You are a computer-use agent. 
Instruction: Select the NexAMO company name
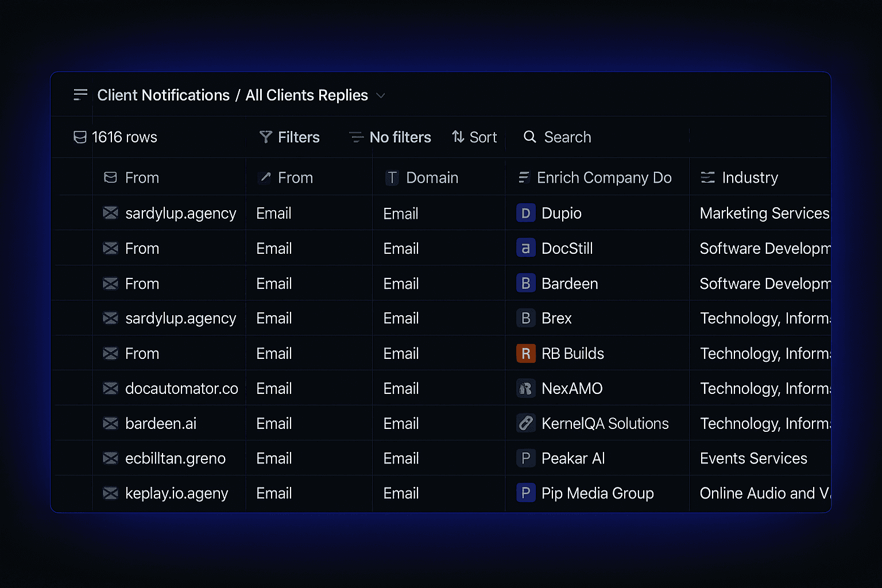tap(572, 388)
